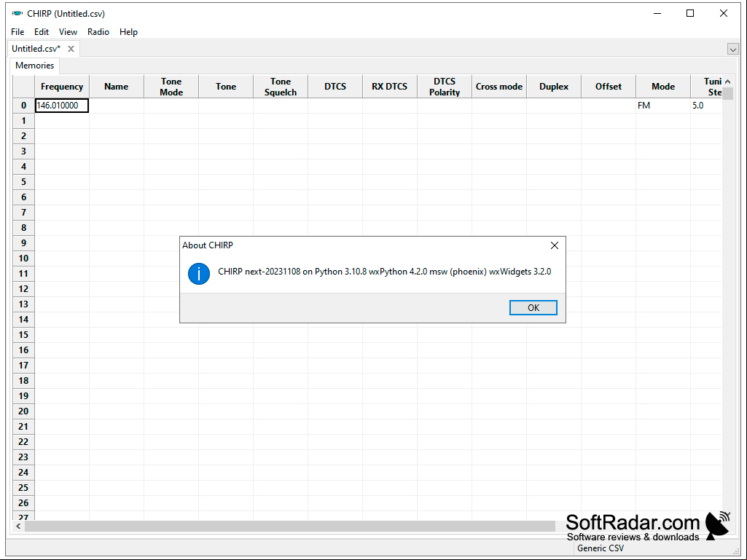This screenshot has width=747, height=560.
Task: Click the Duplex column header
Action: coord(554,87)
